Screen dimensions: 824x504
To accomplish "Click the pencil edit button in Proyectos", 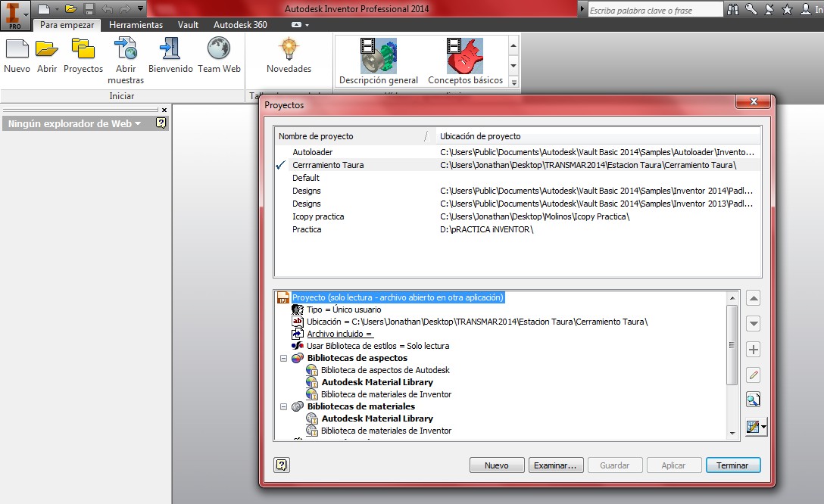I will (x=754, y=375).
